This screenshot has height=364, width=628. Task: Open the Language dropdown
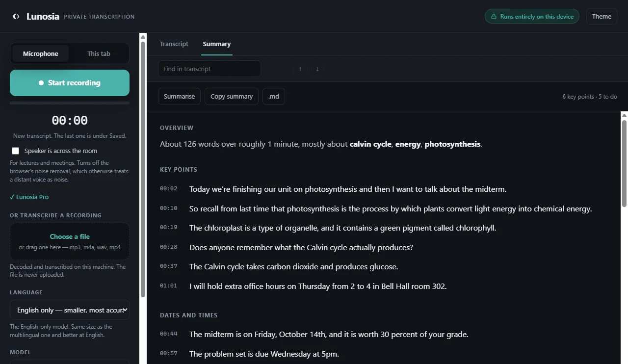click(x=70, y=310)
